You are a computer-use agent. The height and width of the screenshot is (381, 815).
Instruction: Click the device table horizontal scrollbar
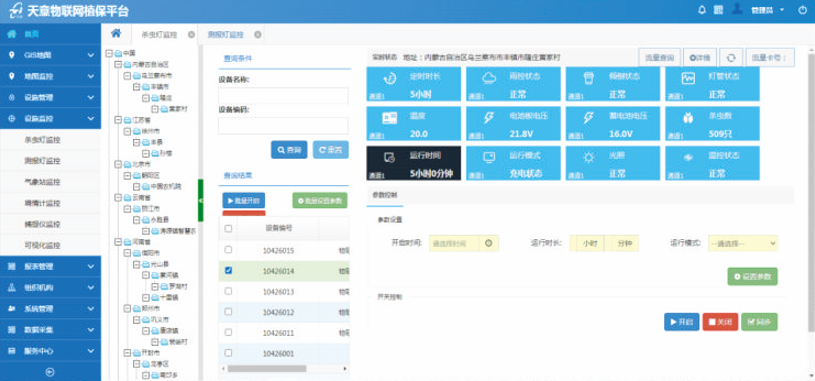267,368
